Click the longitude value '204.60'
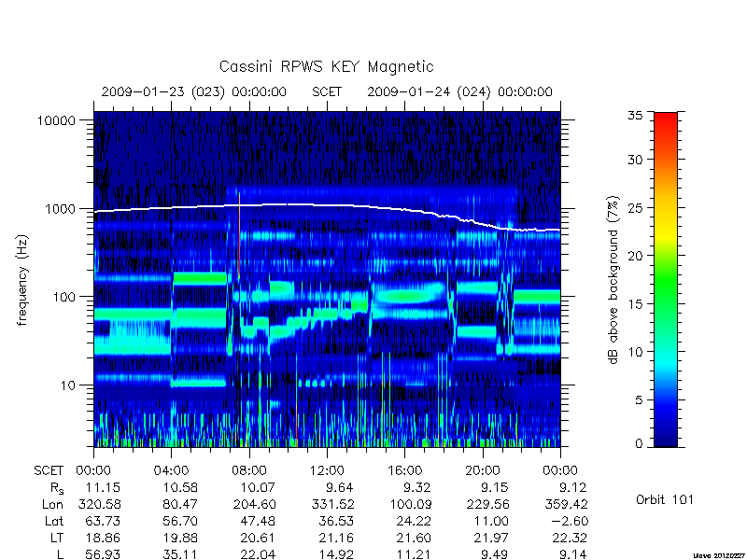The image size is (747, 560). click(x=254, y=504)
